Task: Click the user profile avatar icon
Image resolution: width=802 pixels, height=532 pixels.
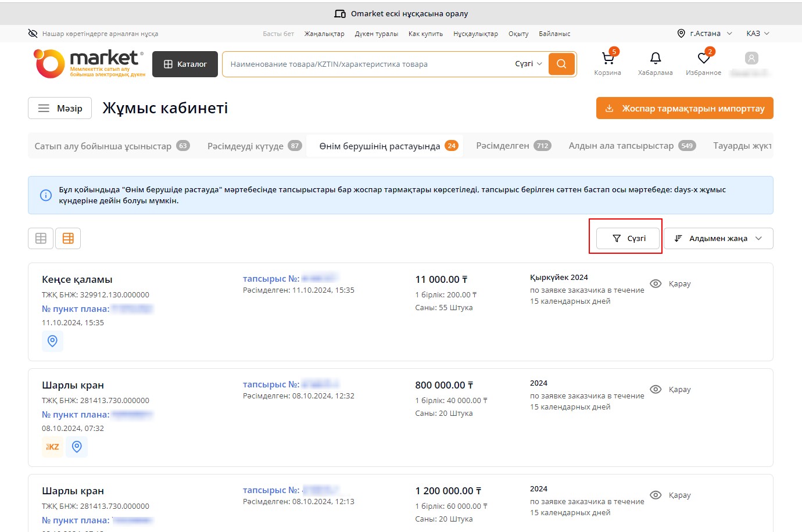Action: tap(751, 59)
